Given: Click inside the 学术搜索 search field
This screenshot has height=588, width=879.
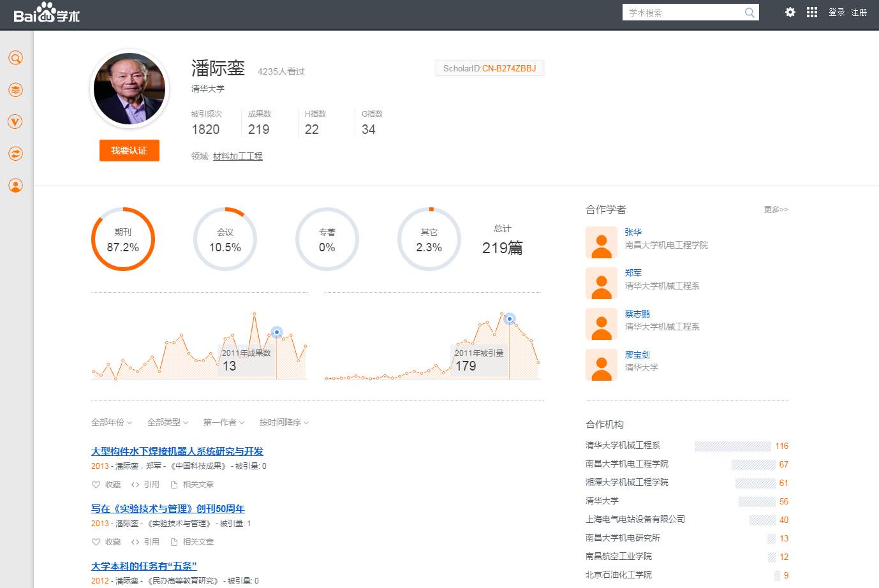Looking at the screenshot, I should coord(683,13).
